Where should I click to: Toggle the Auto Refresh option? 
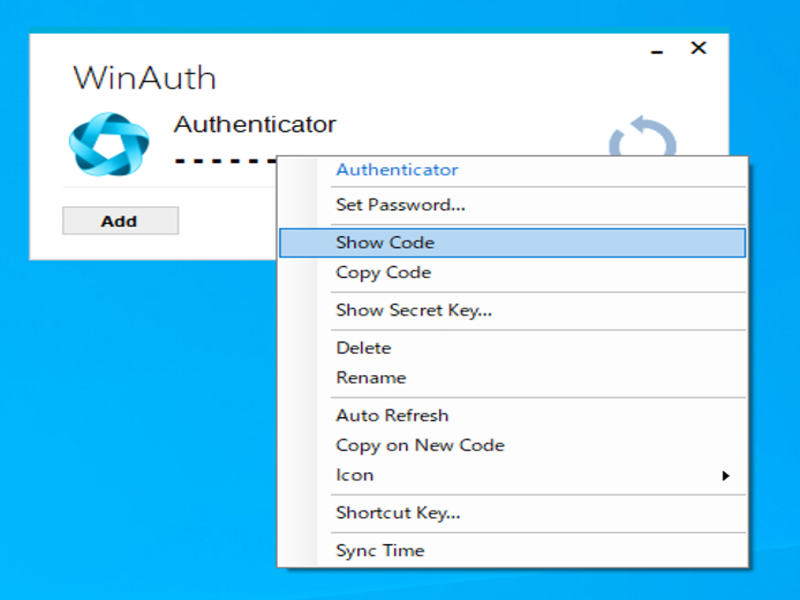pyautogui.click(x=512, y=415)
